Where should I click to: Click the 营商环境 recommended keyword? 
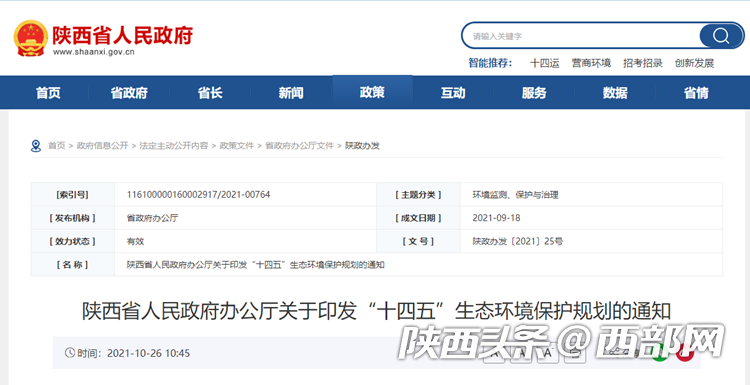tap(591, 63)
